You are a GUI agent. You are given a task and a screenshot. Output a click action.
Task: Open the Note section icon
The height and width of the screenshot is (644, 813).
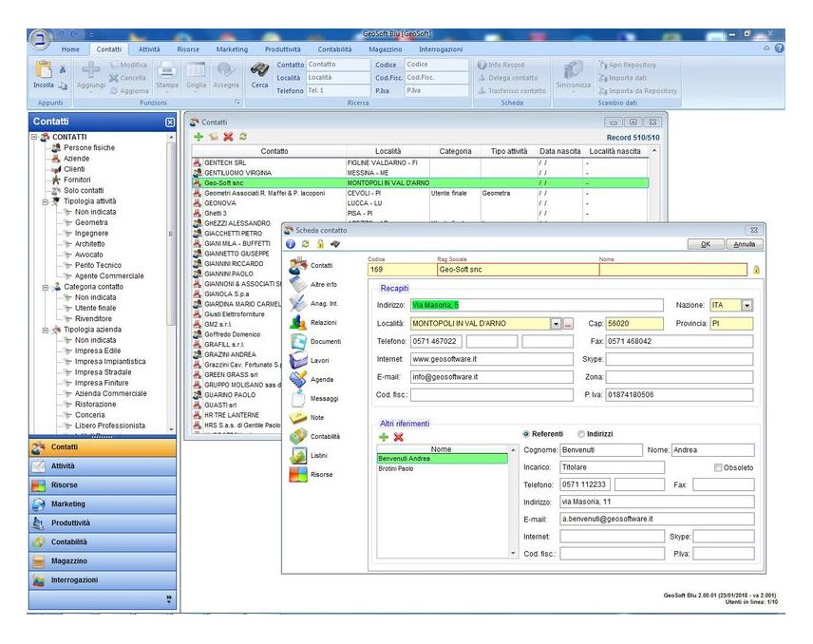[x=298, y=417]
